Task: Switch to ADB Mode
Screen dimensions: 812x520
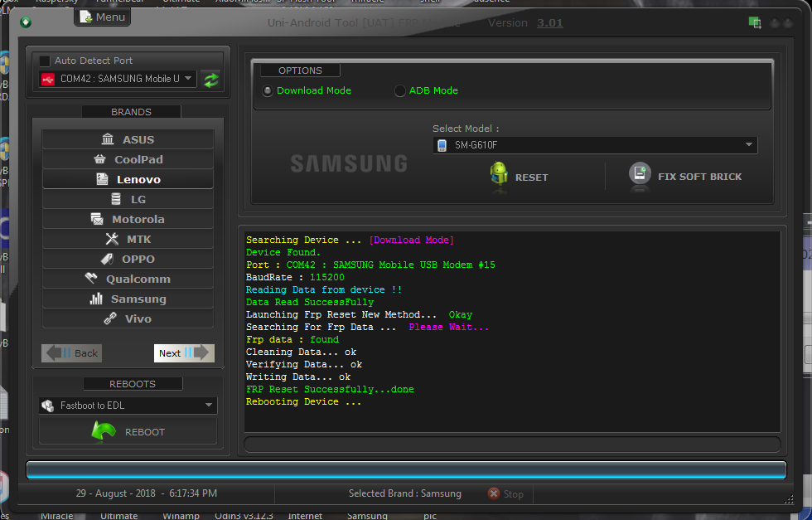Action: pyautogui.click(x=400, y=91)
